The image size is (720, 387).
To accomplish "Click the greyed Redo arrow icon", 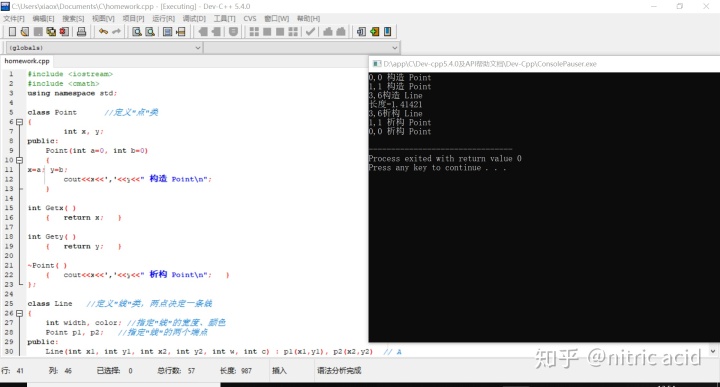I will click(x=116, y=32).
